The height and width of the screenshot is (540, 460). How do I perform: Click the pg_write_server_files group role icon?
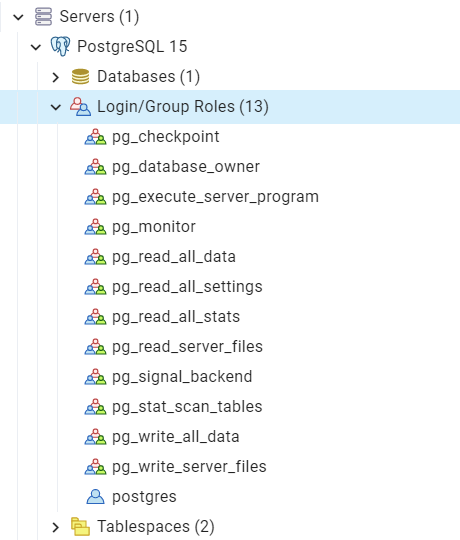point(95,467)
